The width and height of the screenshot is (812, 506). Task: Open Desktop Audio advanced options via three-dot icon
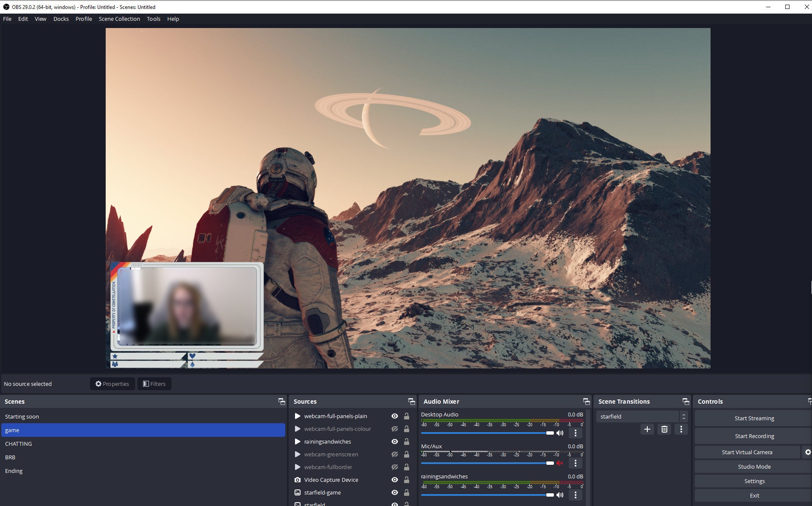click(x=576, y=433)
